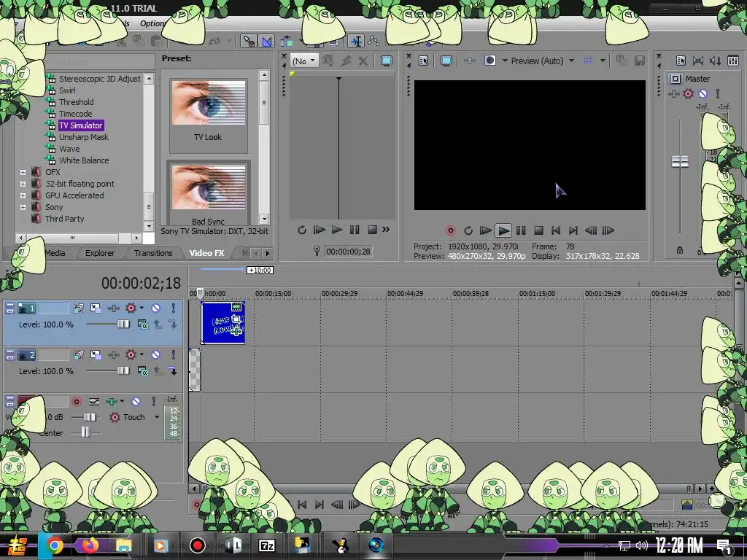Click the audio track volume slider handle
747x560 pixels.
coord(89,417)
